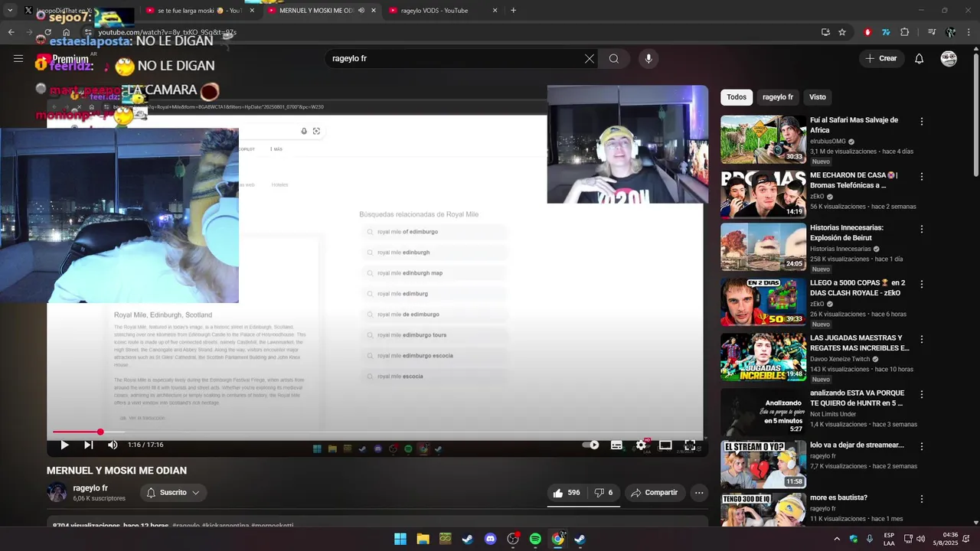Open video player settings gear

pos(642,445)
